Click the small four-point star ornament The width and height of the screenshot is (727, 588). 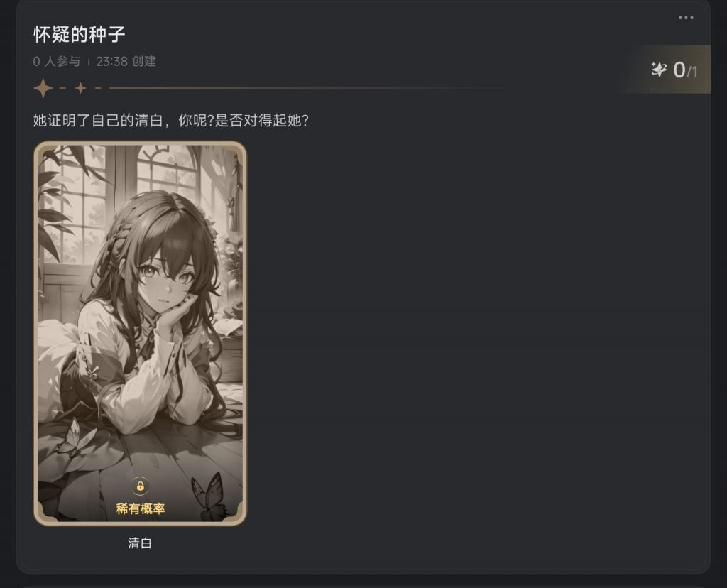pyautogui.click(x=81, y=88)
